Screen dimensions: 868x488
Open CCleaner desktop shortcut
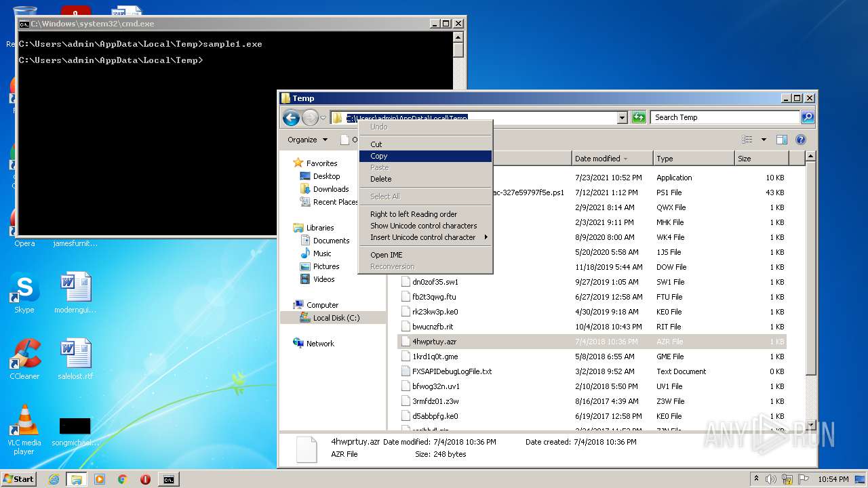[x=24, y=359]
